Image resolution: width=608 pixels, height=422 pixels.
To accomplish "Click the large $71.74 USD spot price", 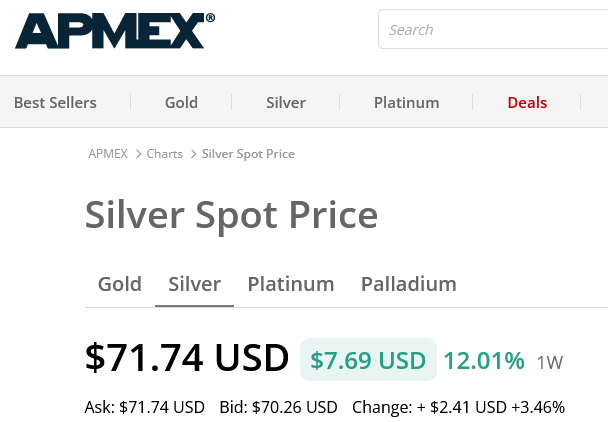I will pyautogui.click(x=187, y=358).
